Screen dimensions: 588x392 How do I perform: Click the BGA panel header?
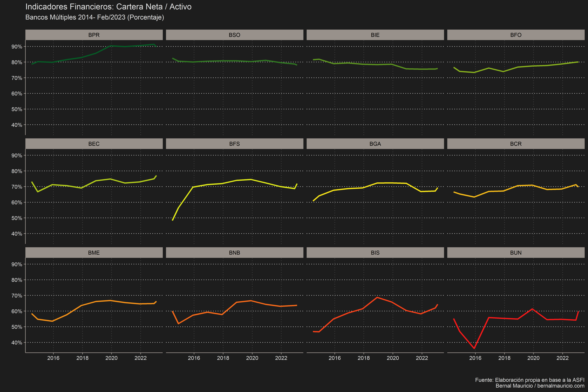(375, 144)
